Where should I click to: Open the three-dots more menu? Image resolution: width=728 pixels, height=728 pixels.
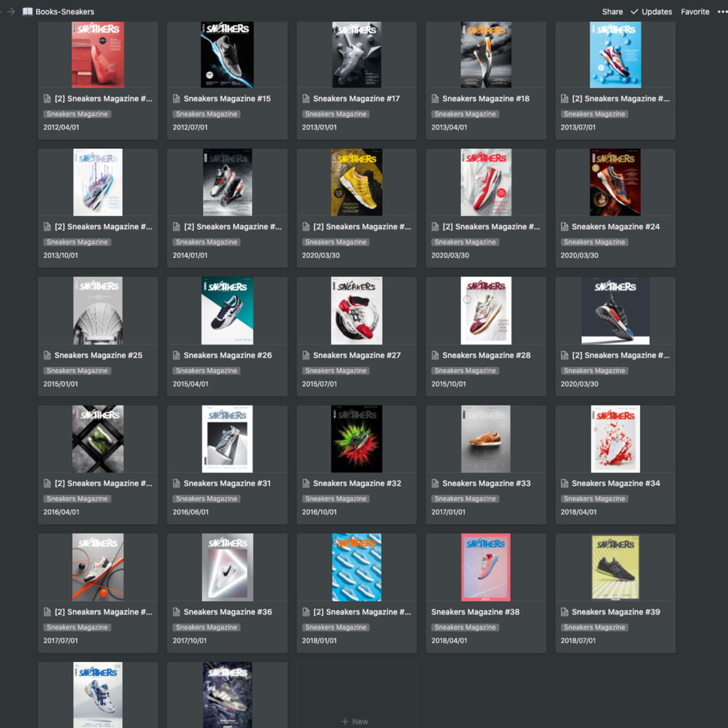pyautogui.click(x=722, y=11)
